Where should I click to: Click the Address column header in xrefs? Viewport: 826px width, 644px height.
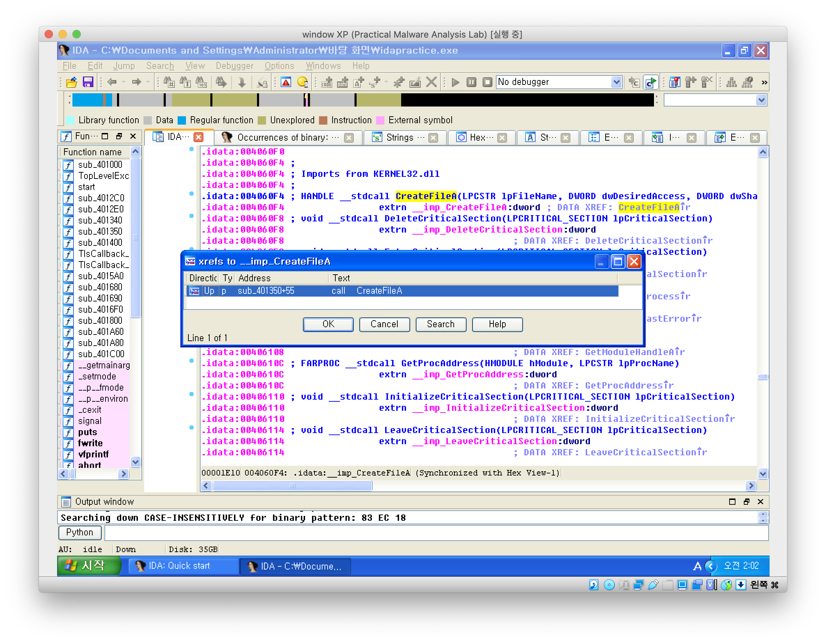tap(282, 278)
